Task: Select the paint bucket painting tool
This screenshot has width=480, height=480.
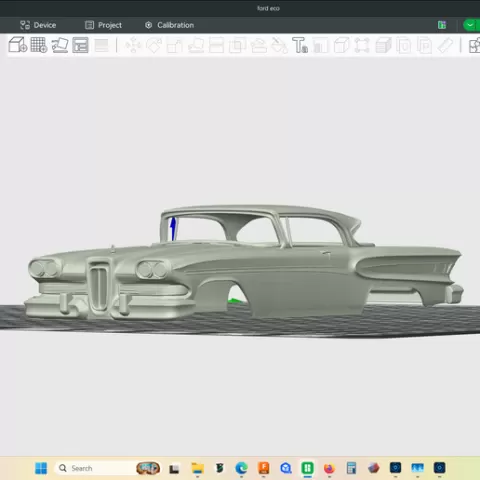Action: [279, 46]
